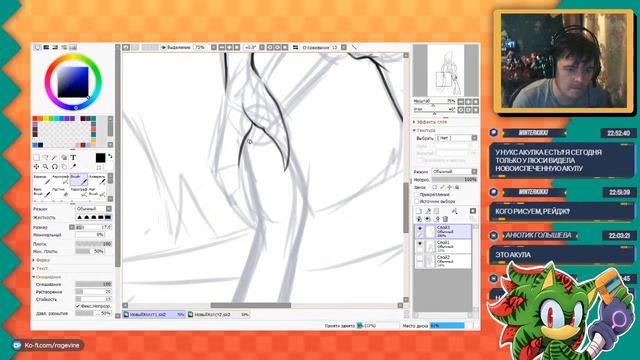Viewport: 640px width, 360px height.
Task: Switch to the first document tab
Action: (x=154, y=315)
